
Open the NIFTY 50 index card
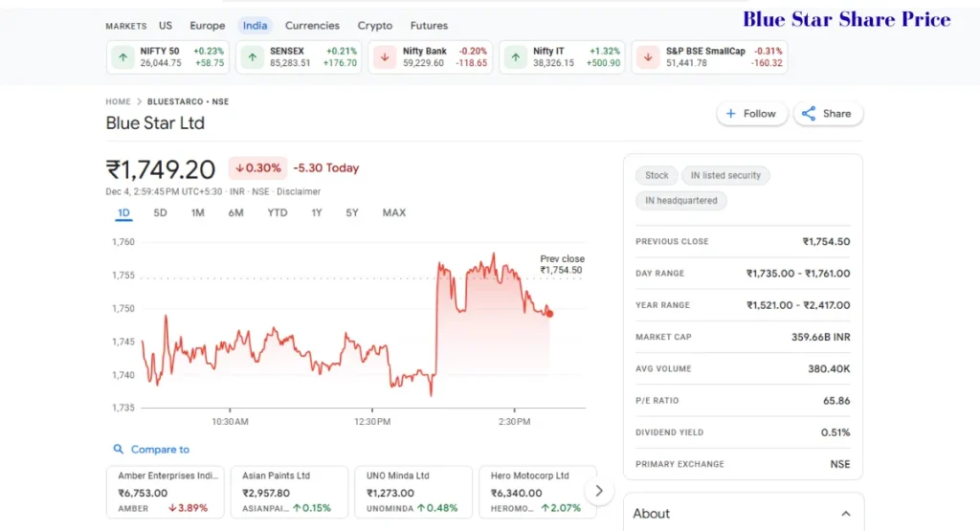[168, 57]
